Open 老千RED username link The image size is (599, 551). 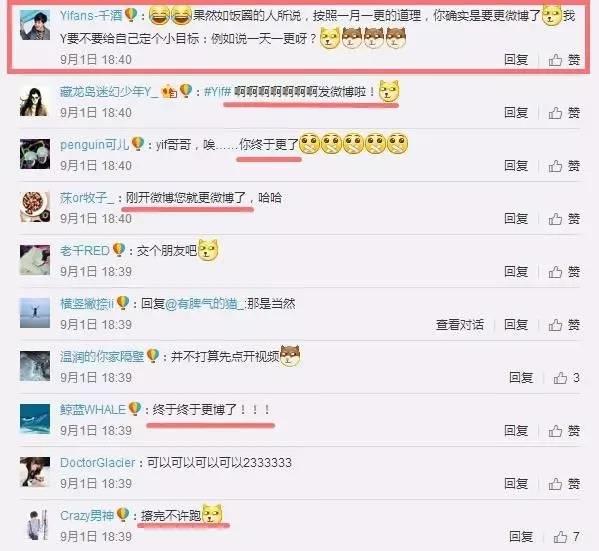tap(85, 251)
